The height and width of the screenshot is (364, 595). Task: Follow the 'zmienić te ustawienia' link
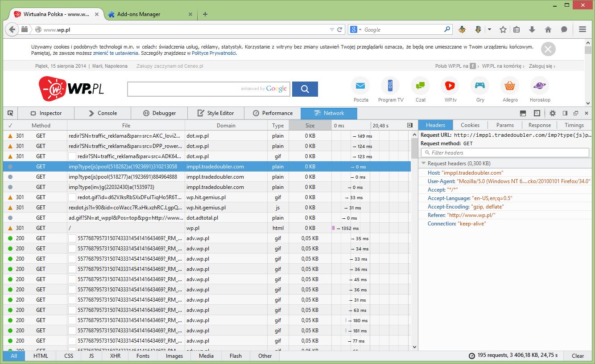(116, 53)
